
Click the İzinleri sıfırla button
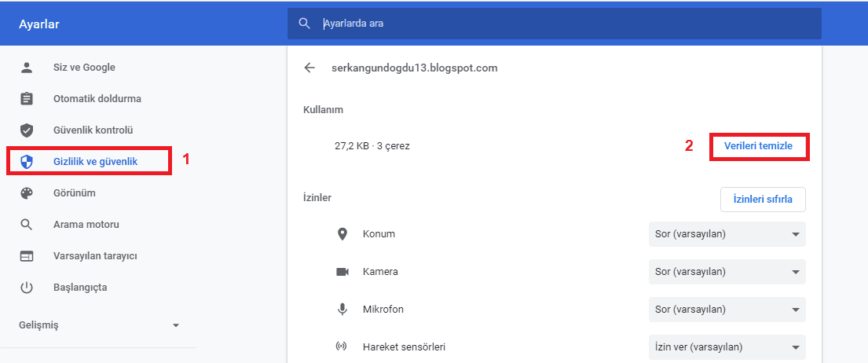763,200
